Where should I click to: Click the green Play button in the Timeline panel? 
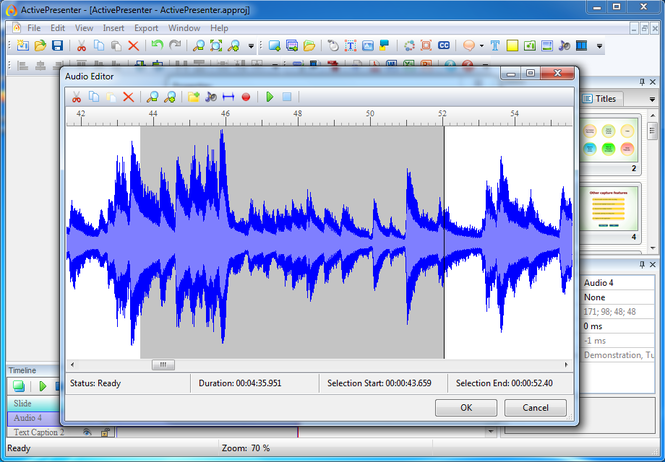[x=42, y=386]
